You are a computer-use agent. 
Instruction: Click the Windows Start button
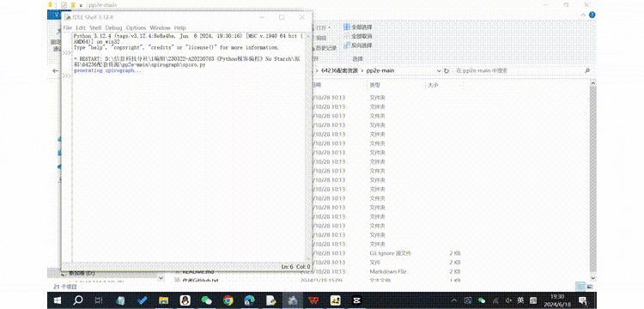pos(57,300)
